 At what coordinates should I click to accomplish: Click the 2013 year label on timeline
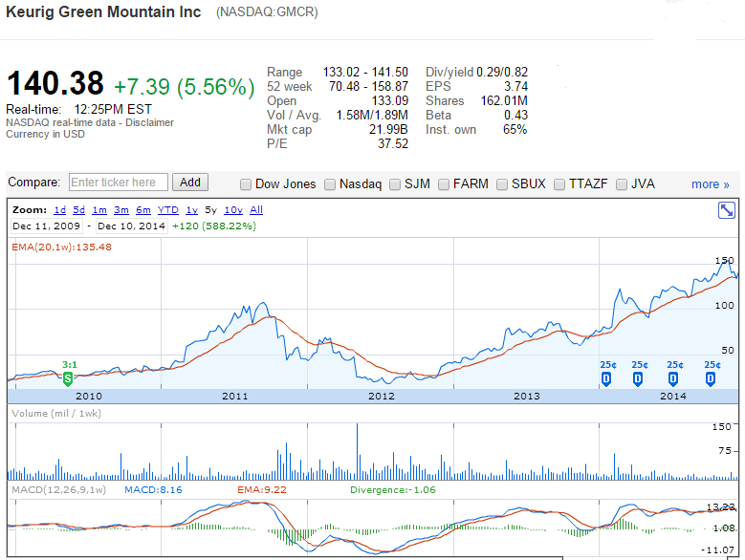[527, 396]
